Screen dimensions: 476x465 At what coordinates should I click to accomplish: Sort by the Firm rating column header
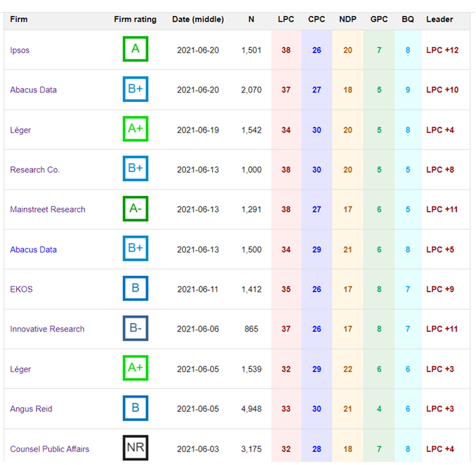(x=135, y=19)
